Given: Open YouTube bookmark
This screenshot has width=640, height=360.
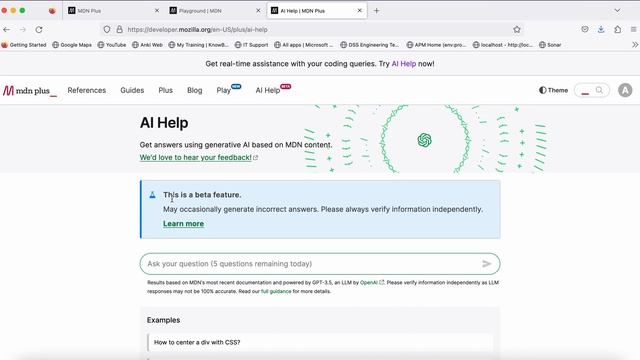Looking at the screenshot, I should [112, 45].
